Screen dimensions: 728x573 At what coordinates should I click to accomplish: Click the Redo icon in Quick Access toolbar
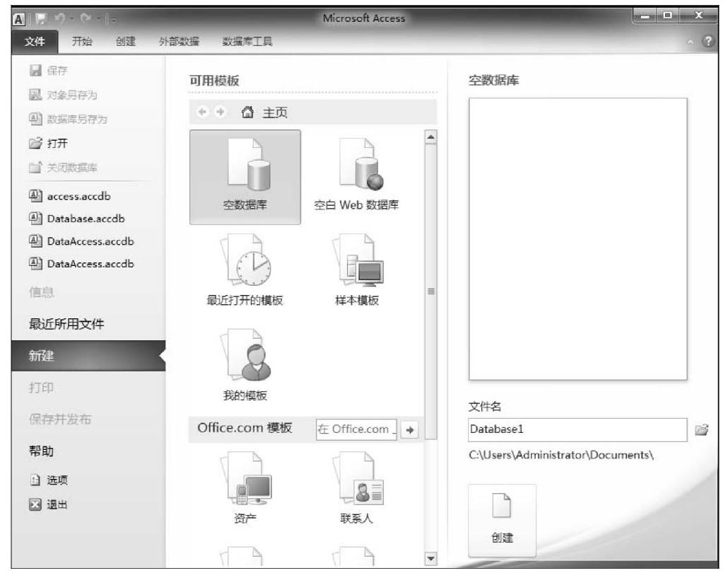(x=85, y=18)
